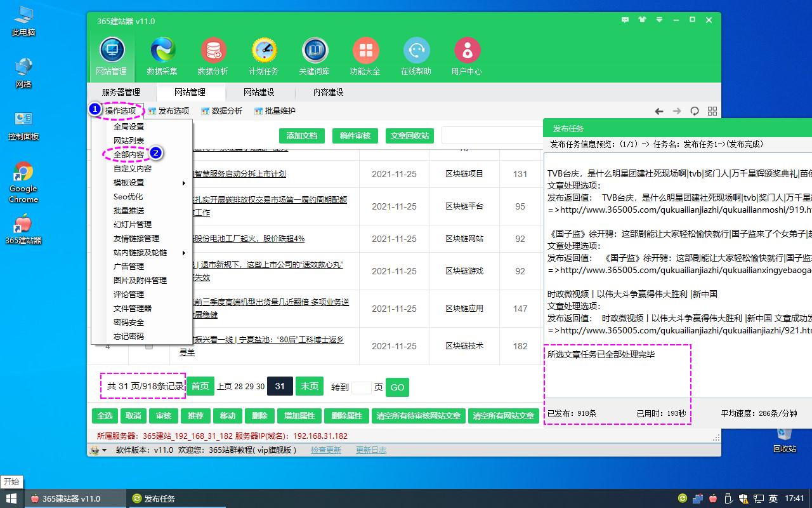This screenshot has height=508, width=812.
Task: Click the red apple tray icon
Action: pyautogui.click(x=713, y=498)
